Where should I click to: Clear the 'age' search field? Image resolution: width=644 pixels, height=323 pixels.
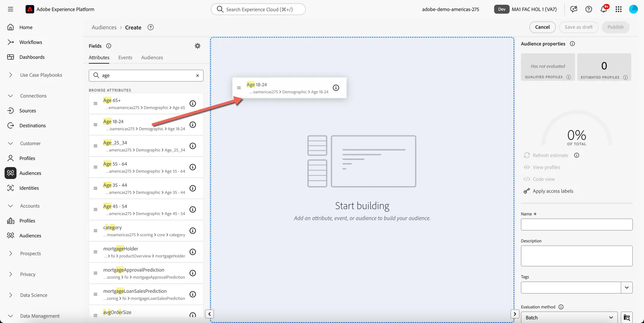[198, 76]
